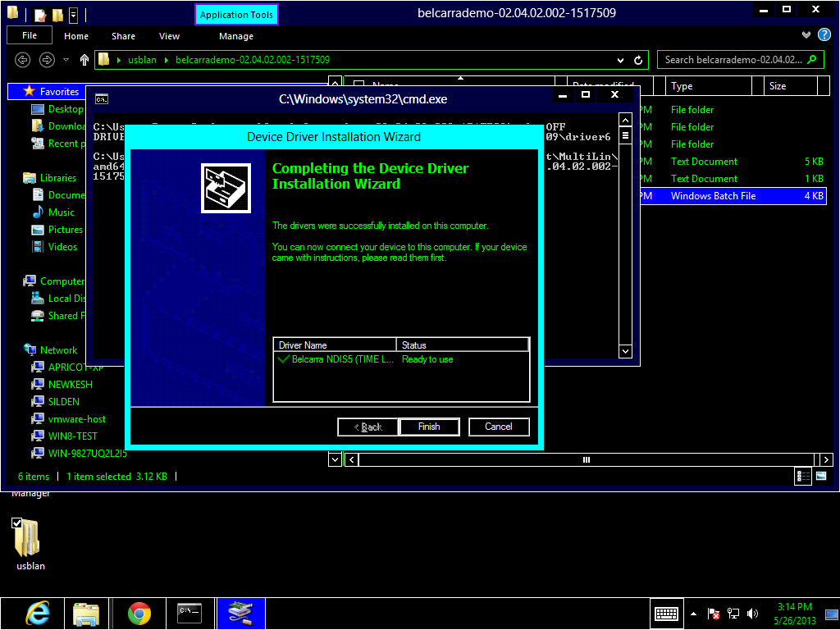Switch to Details view layout

pyautogui.click(x=803, y=477)
